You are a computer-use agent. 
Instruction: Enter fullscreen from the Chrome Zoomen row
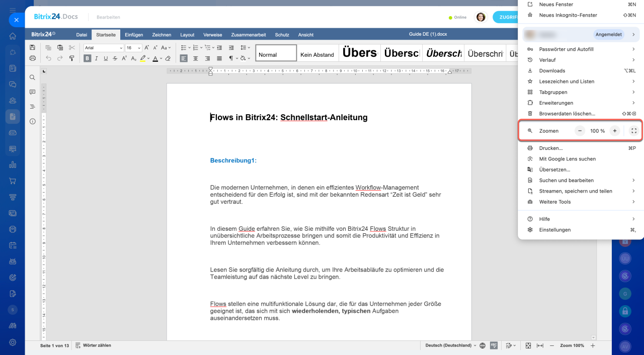(x=634, y=131)
